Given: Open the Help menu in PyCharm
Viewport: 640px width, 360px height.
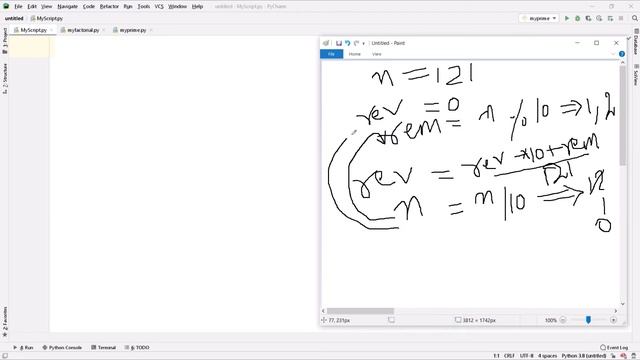Looking at the screenshot, I should pyautogui.click(x=198, y=7).
